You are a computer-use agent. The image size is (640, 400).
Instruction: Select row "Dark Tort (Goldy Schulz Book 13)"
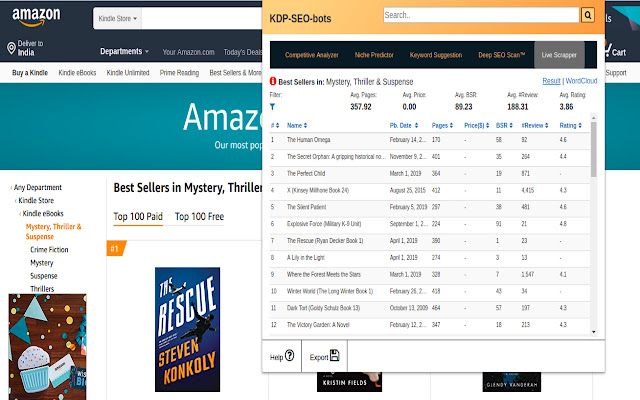(x=430, y=308)
